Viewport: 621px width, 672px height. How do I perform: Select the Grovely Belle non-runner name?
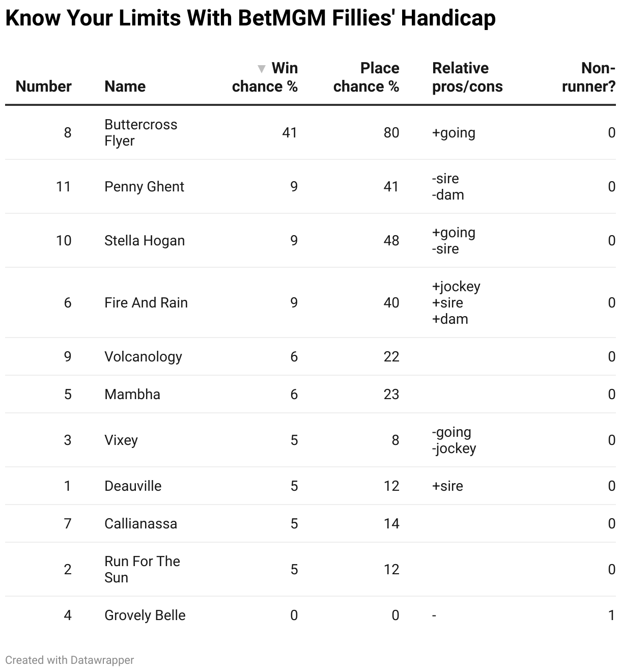tap(145, 615)
